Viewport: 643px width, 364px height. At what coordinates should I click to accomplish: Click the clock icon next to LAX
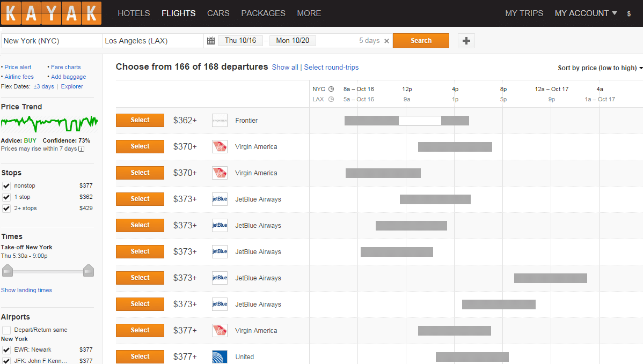(331, 99)
